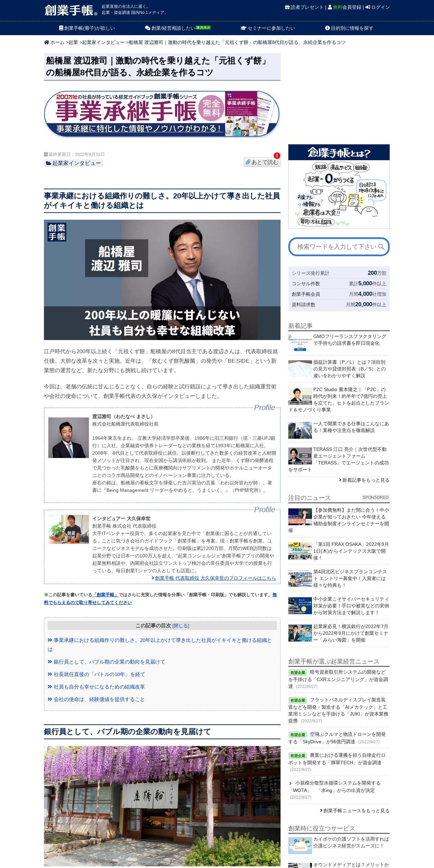The width and height of the screenshot is (434, 868).
Task: Open 創業手帳(冊子)が欲しい menu
Action: (x=87, y=28)
